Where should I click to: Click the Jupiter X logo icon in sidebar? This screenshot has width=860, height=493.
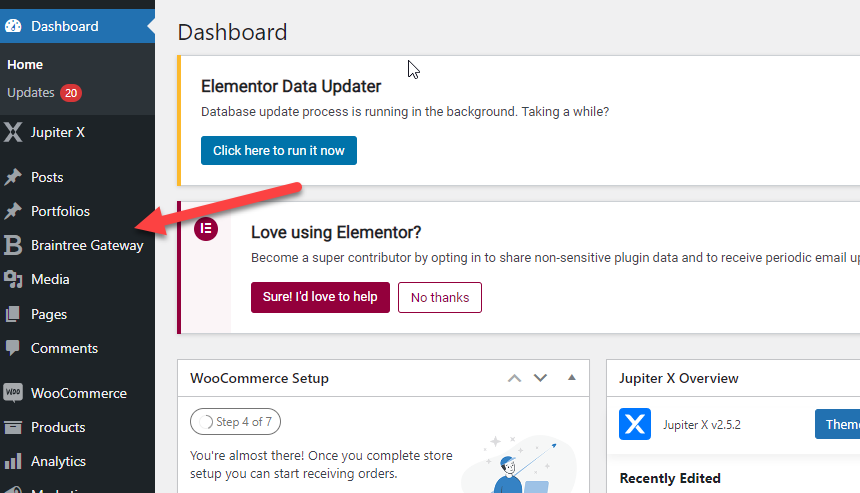click(13, 132)
